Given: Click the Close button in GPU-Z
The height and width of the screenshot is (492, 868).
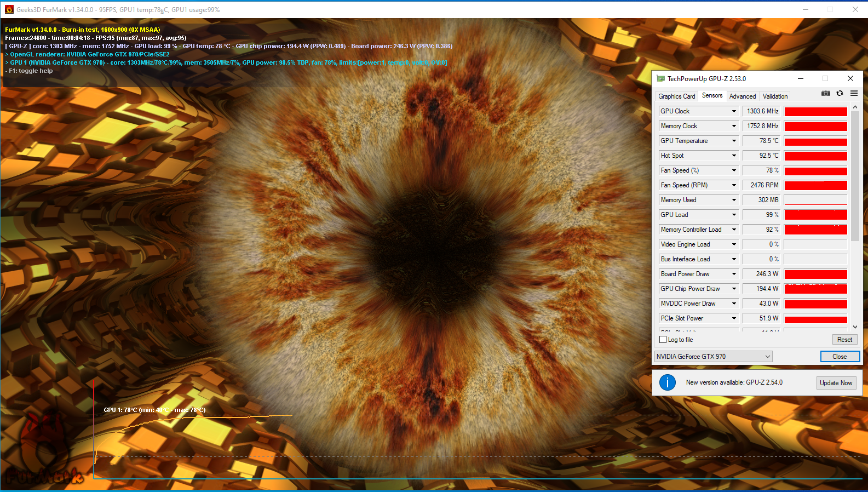Looking at the screenshot, I should tap(840, 357).
